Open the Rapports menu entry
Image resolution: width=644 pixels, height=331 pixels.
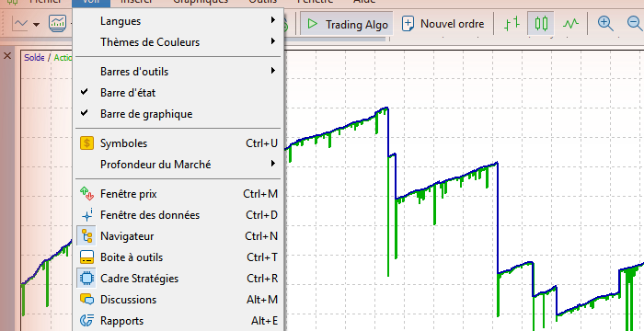click(x=178, y=321)
